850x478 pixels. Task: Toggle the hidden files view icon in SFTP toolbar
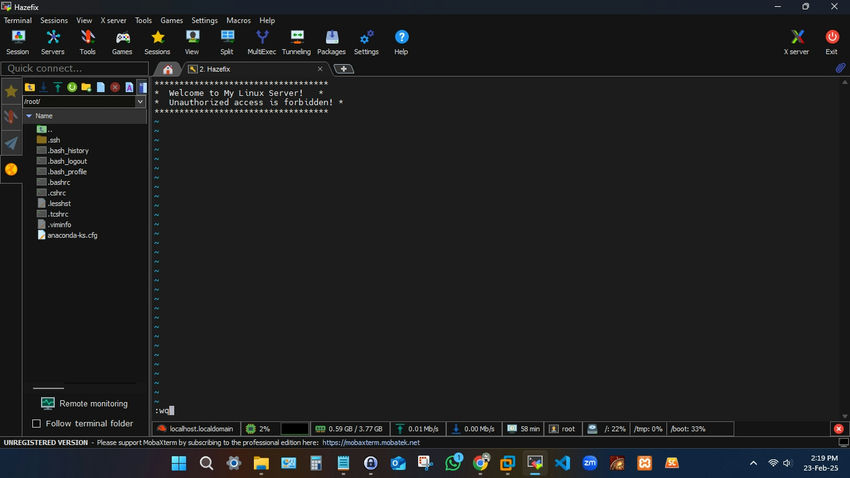click(142, 87)
